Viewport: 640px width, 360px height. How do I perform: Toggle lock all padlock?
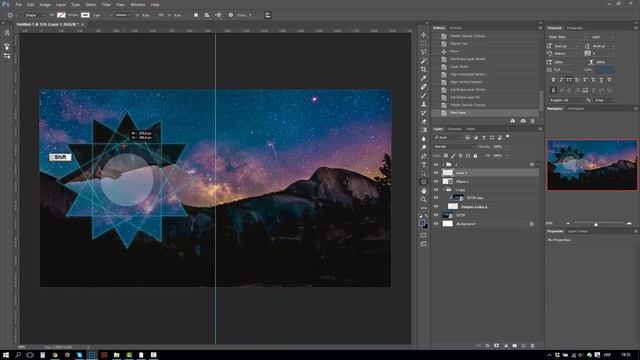tap(475, 156)
